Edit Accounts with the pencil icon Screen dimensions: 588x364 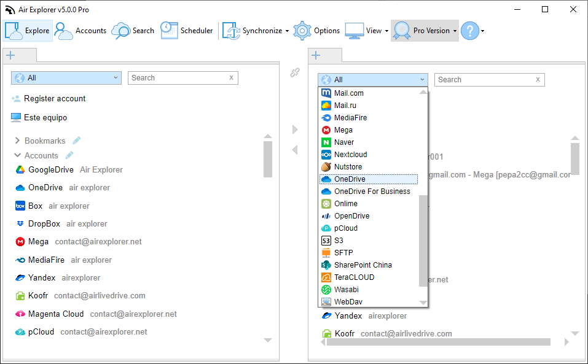[x=69, y=155]
